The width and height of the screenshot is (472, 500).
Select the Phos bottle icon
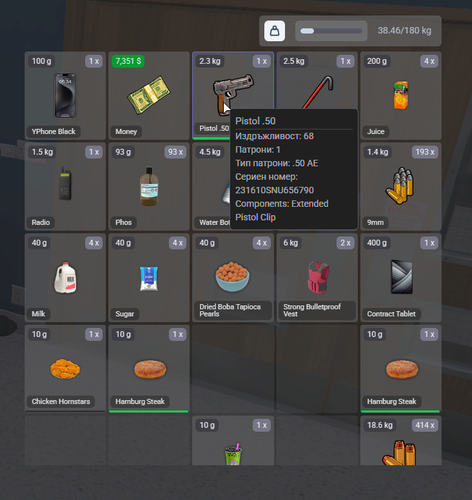click(x=149, y=186)
